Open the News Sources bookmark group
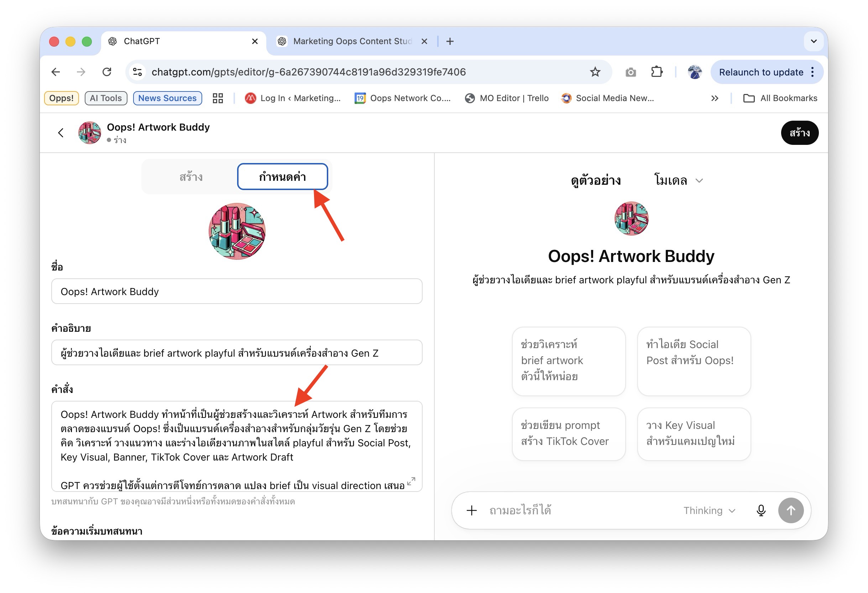868x593 pixels. coord(168,98)
